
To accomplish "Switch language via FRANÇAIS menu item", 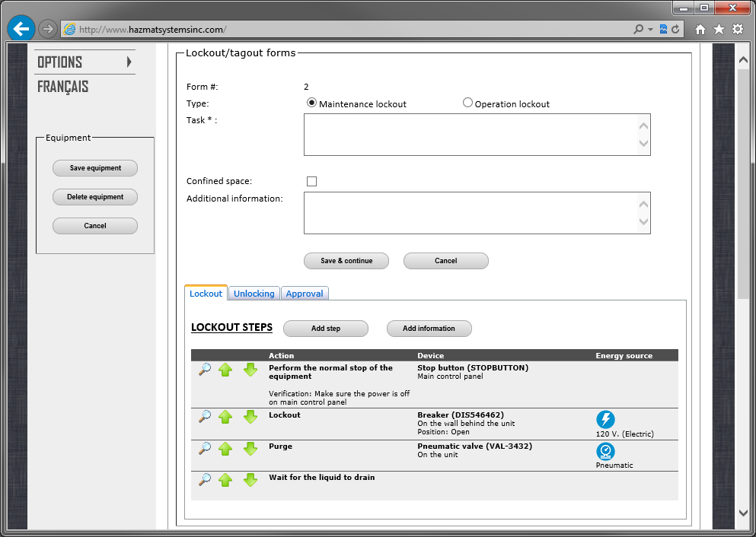I will 63,87.
